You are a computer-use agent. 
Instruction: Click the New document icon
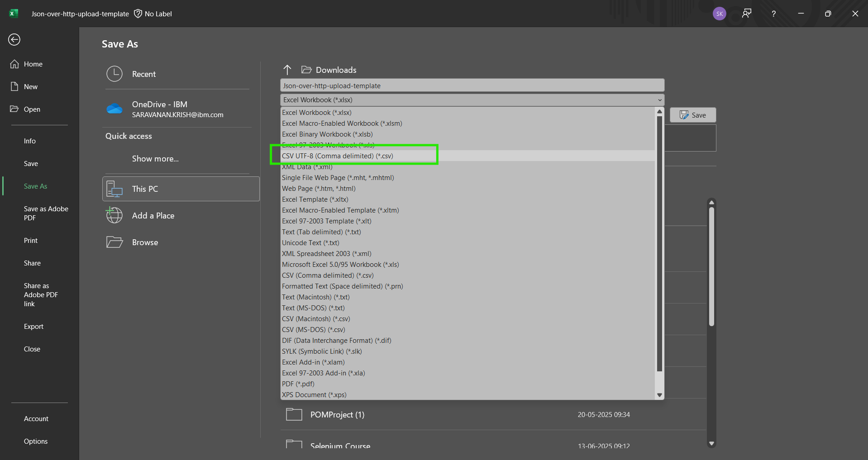click(14, 86)
